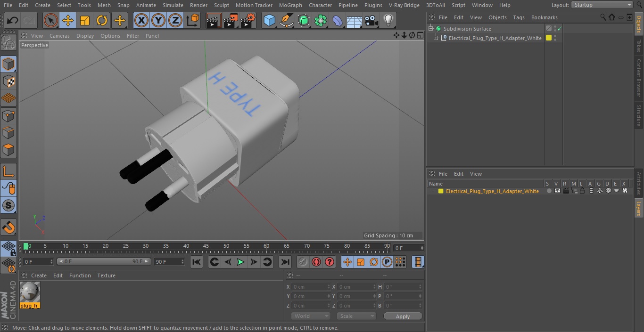Go to end of animation
This screenshot has width=644, height=332.
click(x=285, y=262)
